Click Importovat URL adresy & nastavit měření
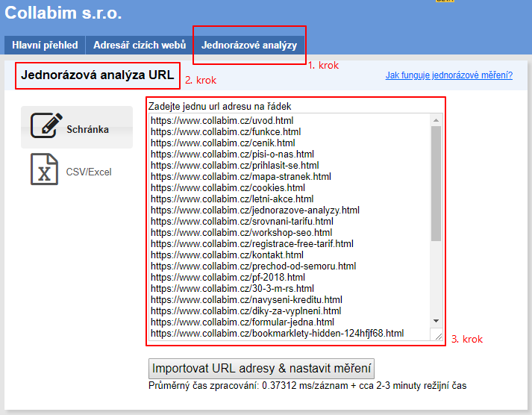This screenshot has width=532, height=415. click(x=261, y=369)
